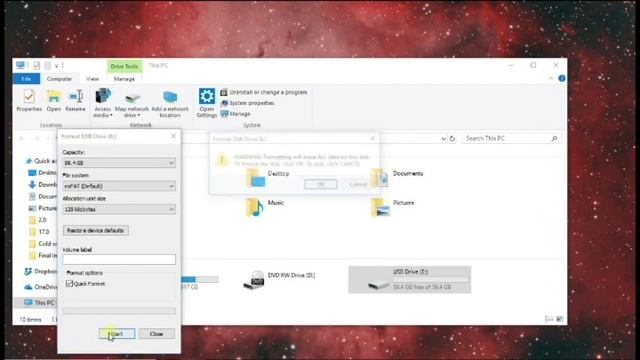
Task: Click OK in the warning dialog
Action: click(x=320, y=184)
